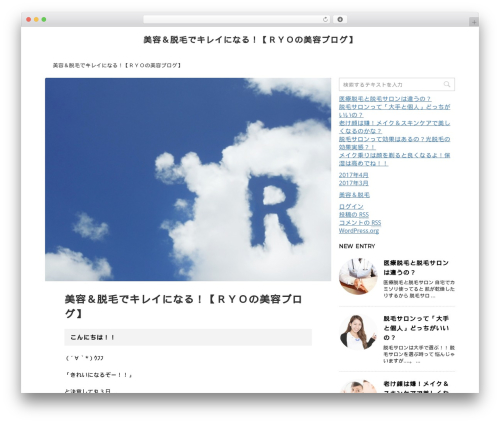Image resolution: width=500 pixels, height=423 pixels.
Task: Click the ログイン link
Action: [351, 206]
